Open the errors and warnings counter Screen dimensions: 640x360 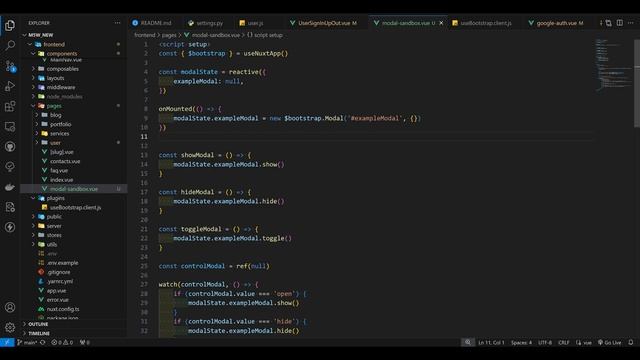62,342
